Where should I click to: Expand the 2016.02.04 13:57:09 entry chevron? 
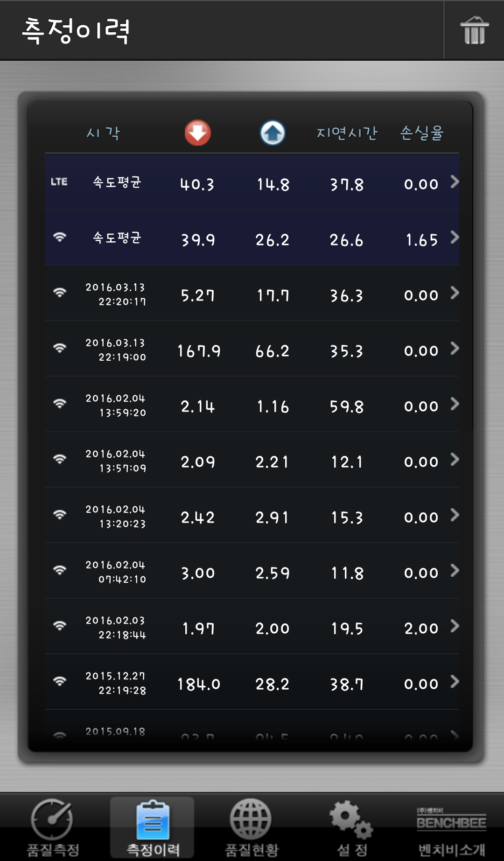coord(455,459)
